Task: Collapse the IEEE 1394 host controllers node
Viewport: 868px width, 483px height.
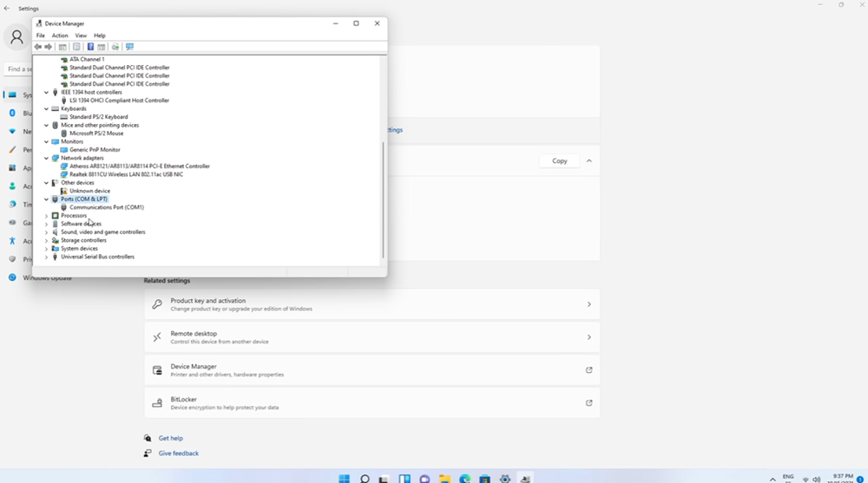Action: click(47, 93)
